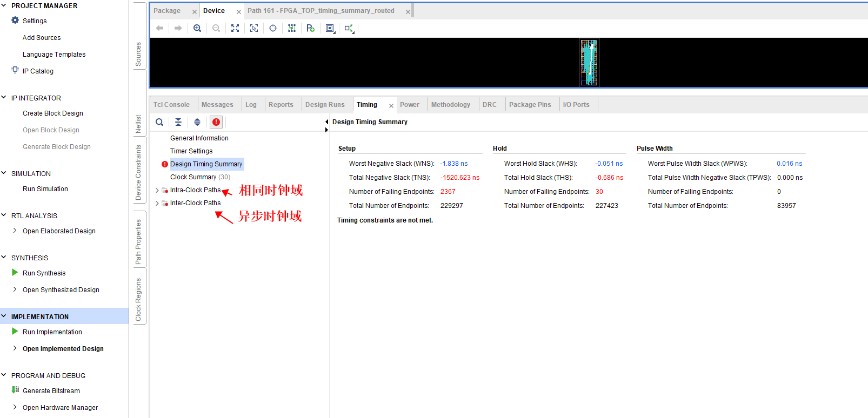868x418 pixels.
Task: Click the search magnifier in Timing panel
Action: pos(159,122)
